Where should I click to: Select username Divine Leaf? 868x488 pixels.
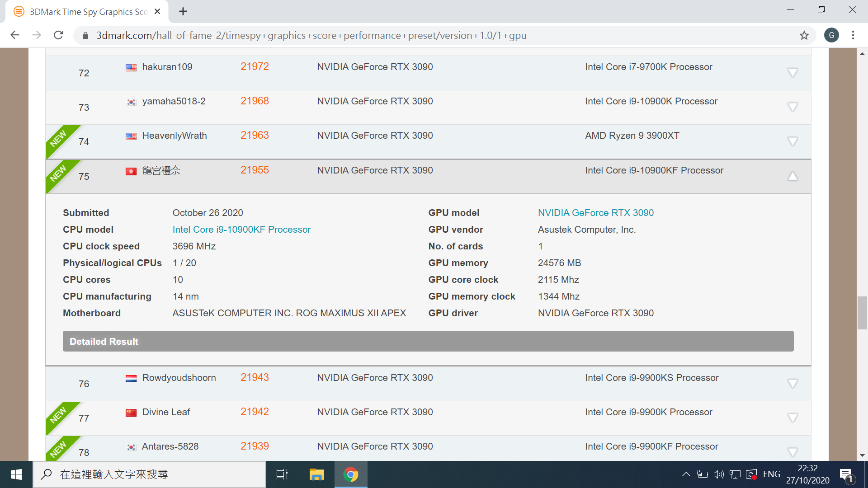(x=166, y=412)
